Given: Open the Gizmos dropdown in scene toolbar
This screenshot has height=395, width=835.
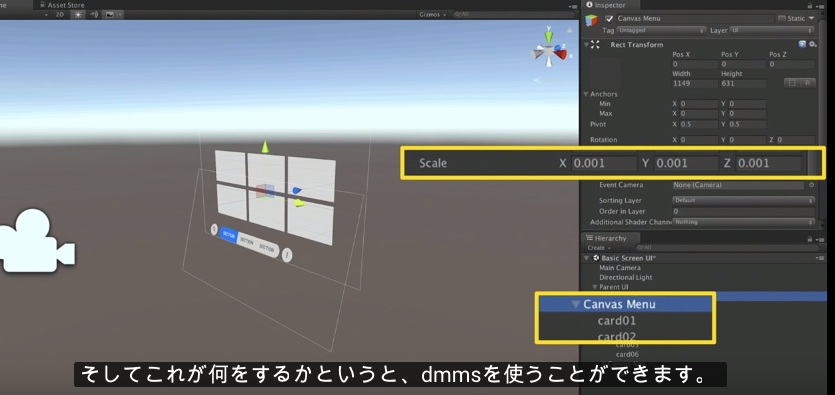Looking at the screenshot, I should tap(432, 14).
